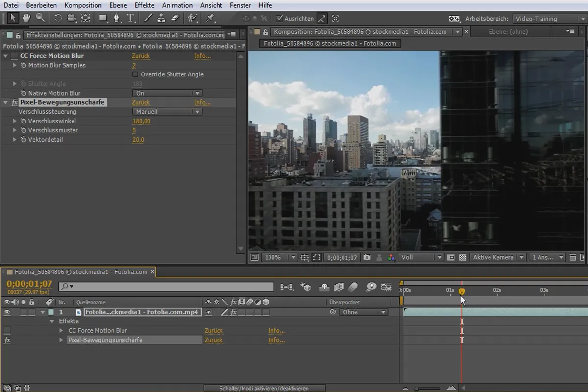Image resolution: width=588 pixels, height=392 pixels.
Task: Expand the Verschlusswinkel property
Action: pos(15,121)
